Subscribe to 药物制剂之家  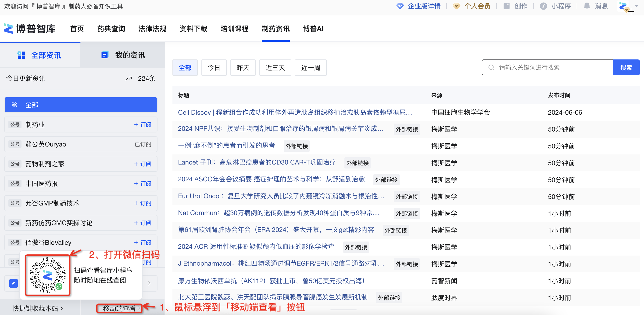point(143,164)
